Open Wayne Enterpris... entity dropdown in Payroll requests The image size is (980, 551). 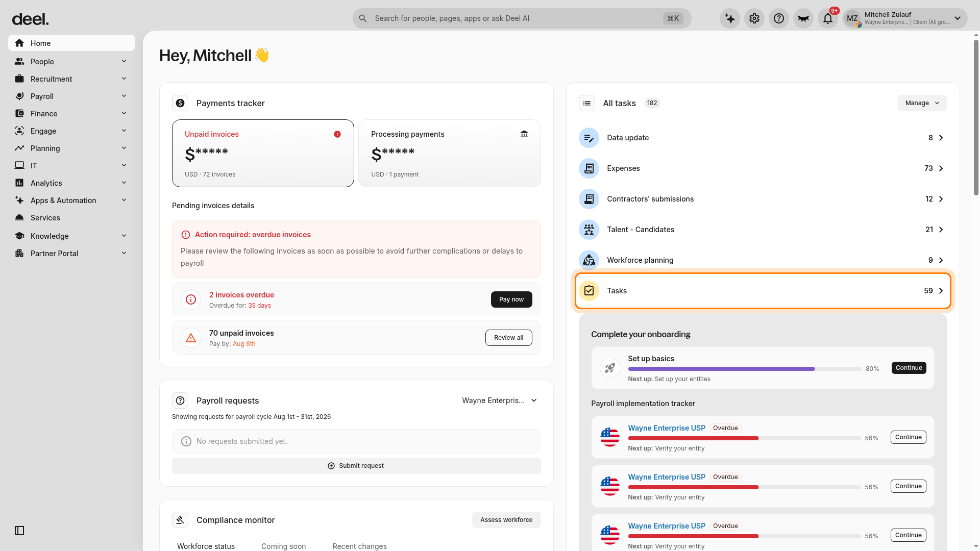coord(499,400)
